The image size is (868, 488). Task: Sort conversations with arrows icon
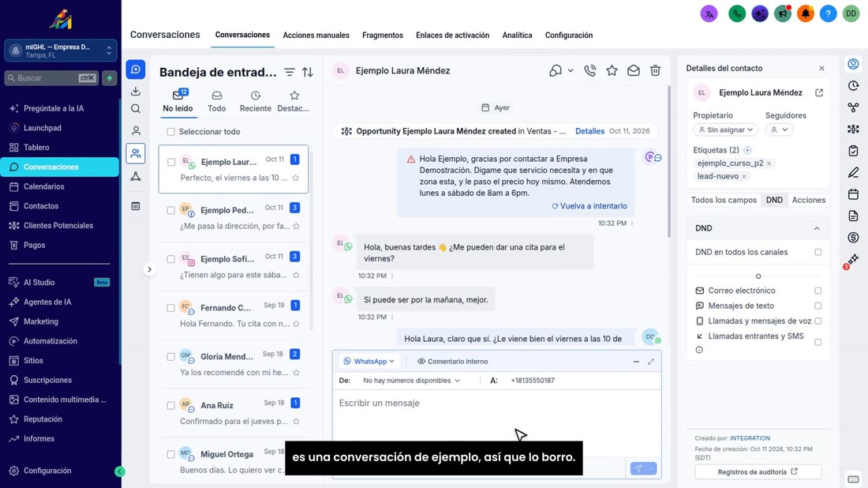point(308,72)
